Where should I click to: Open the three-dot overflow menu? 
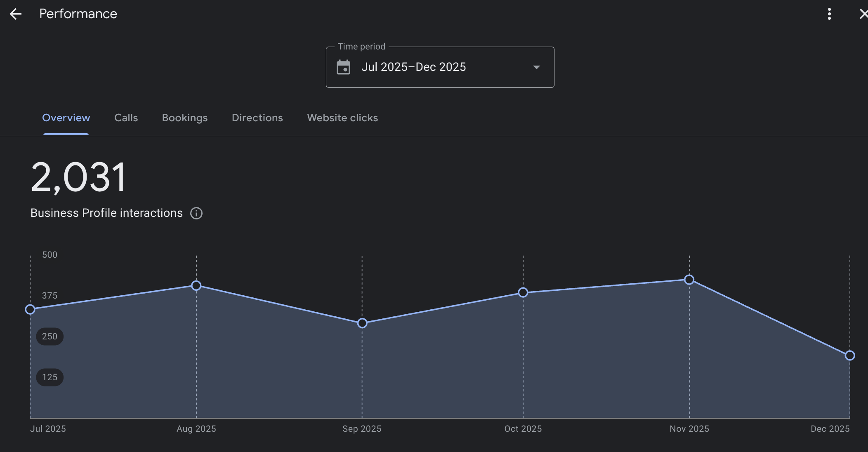point(829,14)
